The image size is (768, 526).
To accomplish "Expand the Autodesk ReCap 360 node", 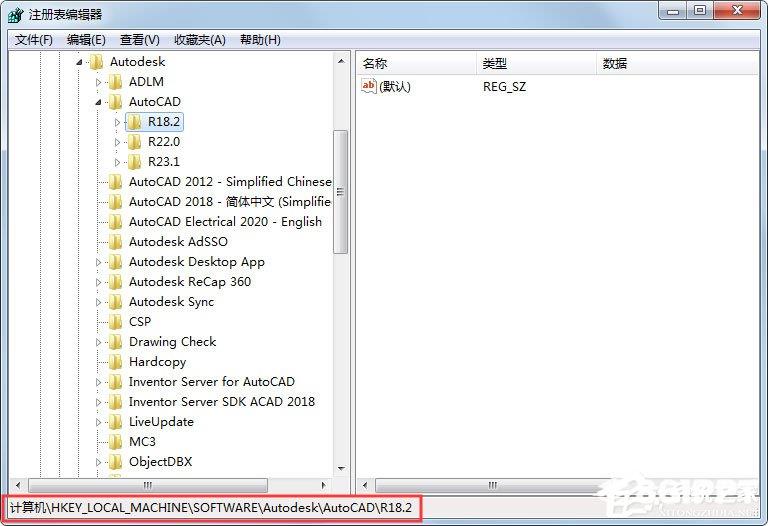I will 98,282.
